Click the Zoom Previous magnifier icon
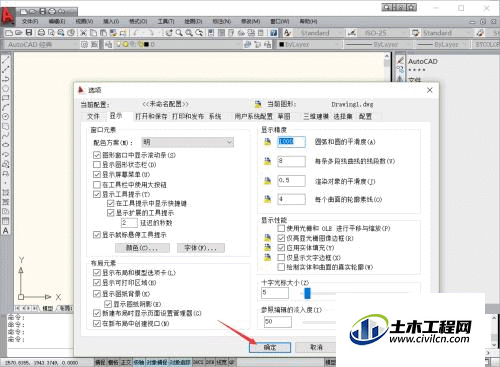Viewport: 500px width, 367px height. pos(199,33)
